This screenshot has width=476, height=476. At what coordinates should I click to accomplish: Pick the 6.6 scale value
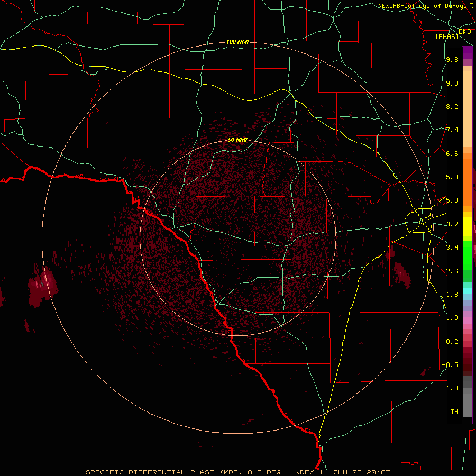[452, 153]
